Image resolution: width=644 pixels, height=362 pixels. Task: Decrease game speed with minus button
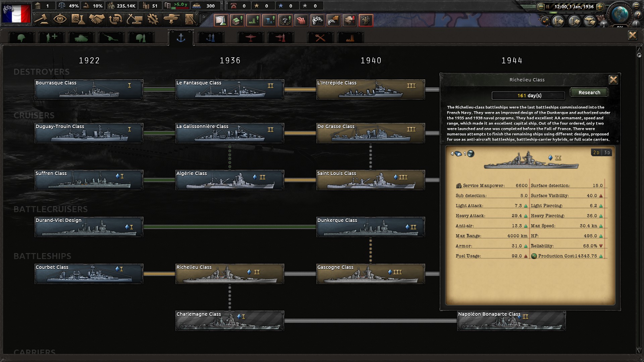541,7
